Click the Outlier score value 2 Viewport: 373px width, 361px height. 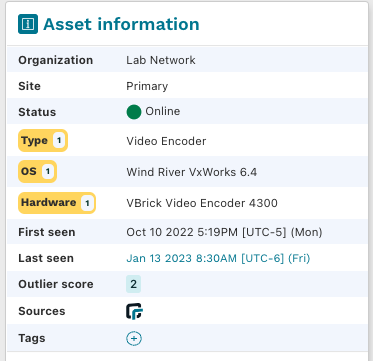(133, 284)
